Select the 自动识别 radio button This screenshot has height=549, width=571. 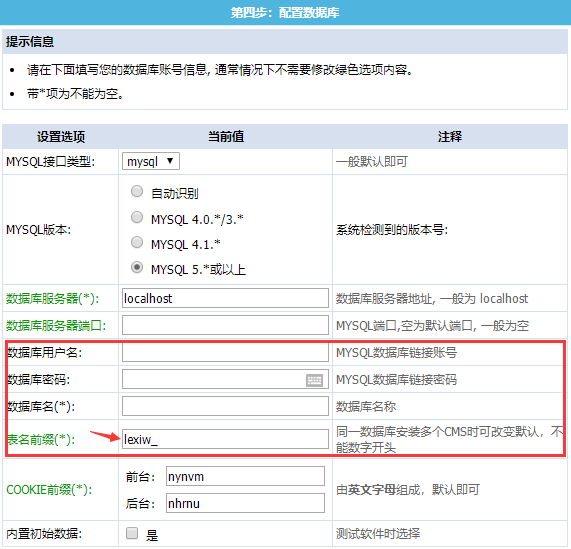pyautogui.click(x=137, y=191)
